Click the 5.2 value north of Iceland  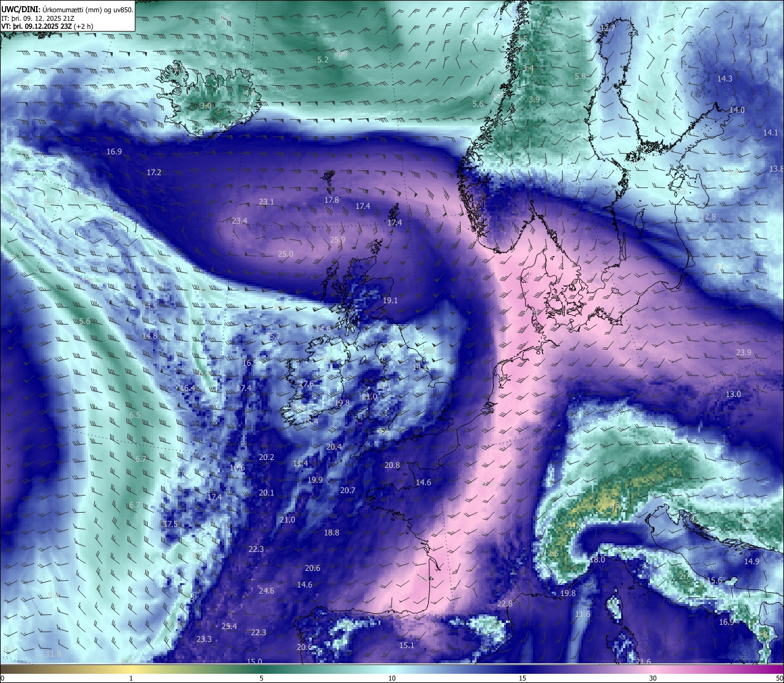tap(323, 59)
